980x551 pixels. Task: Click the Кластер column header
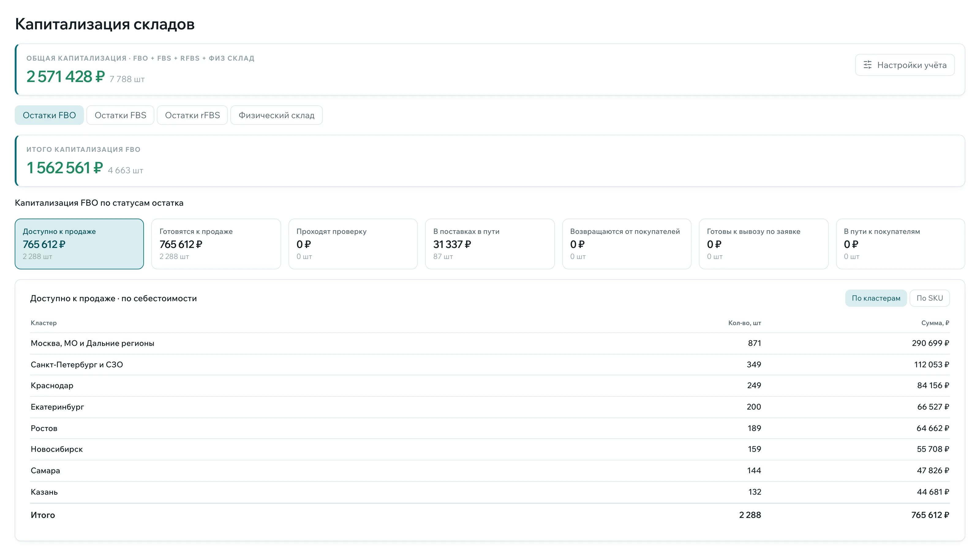44,323
